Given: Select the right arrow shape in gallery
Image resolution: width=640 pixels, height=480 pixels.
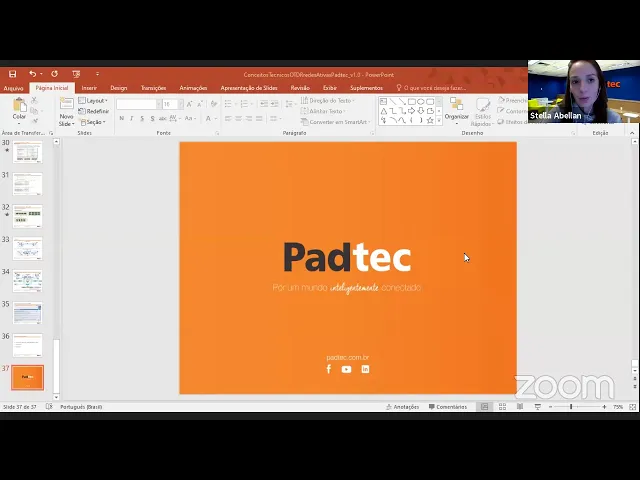Looking at the screenshot, I should pyautogui.click(x=411, y=111).
